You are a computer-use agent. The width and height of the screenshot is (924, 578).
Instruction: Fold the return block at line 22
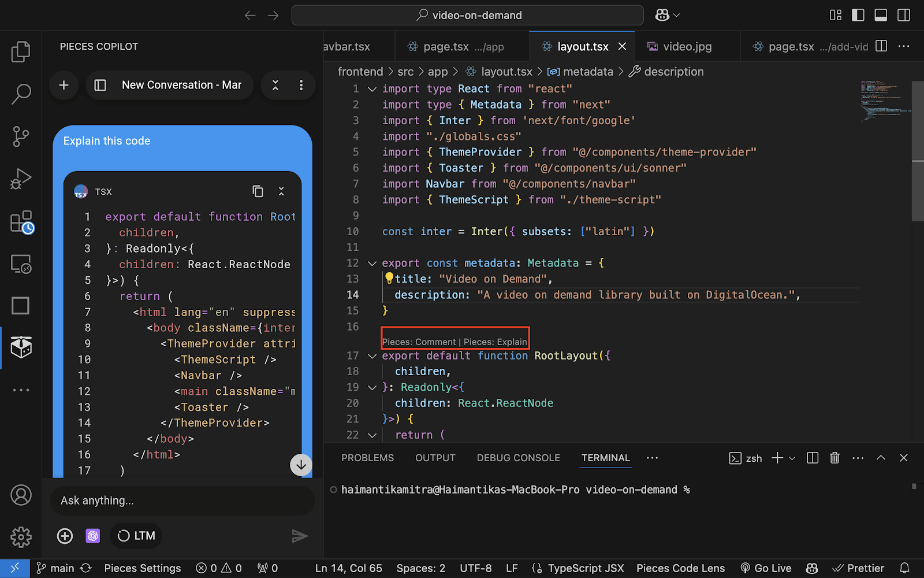pos(372,435)
